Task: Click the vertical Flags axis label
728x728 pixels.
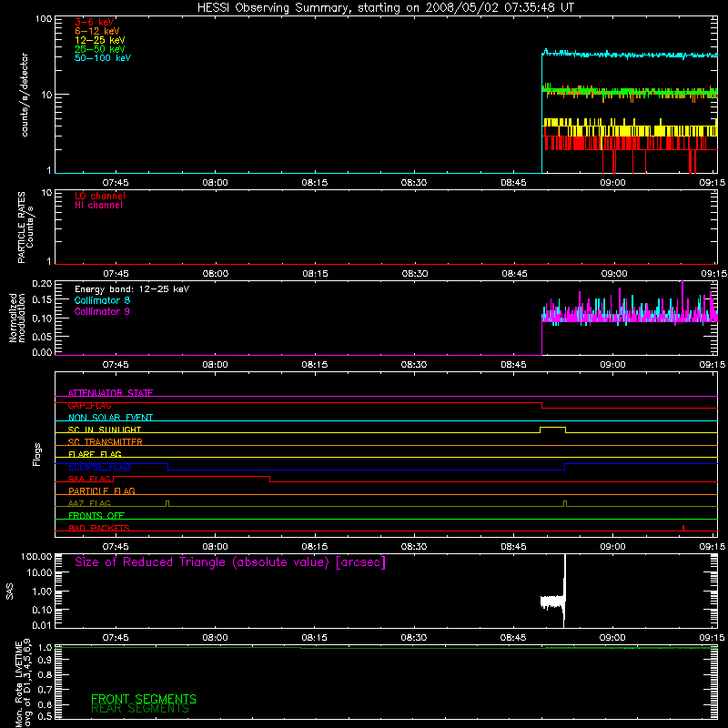Action: coord(36,454)
